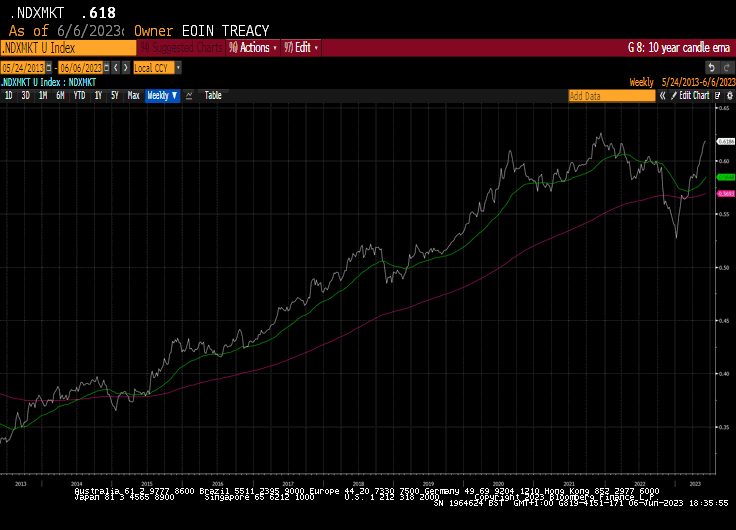Click the undo arrow icon

pyautogui.click(x=712, y=68)
